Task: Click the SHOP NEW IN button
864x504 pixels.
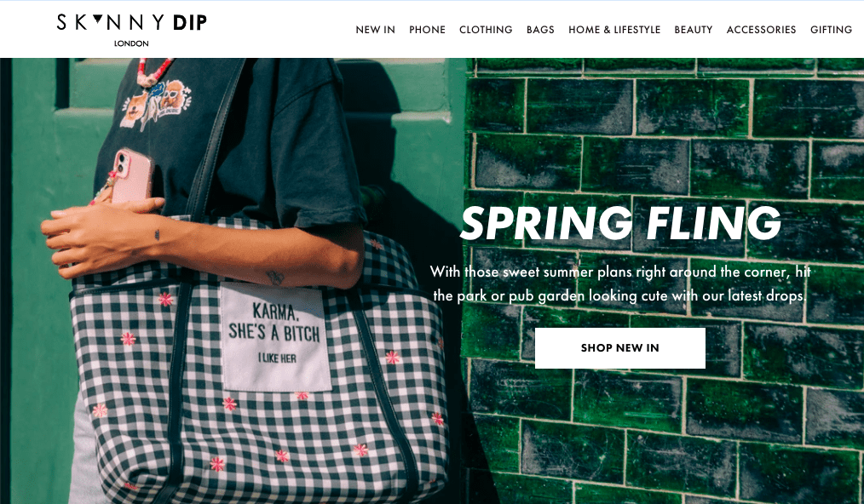Action: pyautogui.click(x=620, y=348)
